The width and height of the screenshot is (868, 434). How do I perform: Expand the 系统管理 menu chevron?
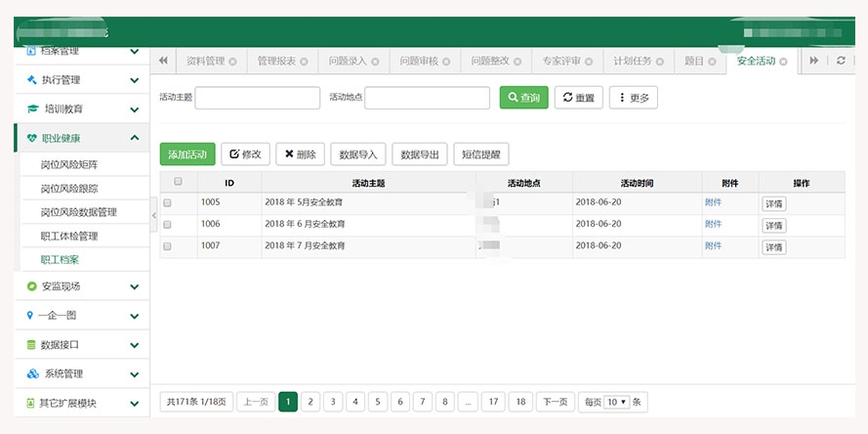pyautogui.click(x=134, y=374)
